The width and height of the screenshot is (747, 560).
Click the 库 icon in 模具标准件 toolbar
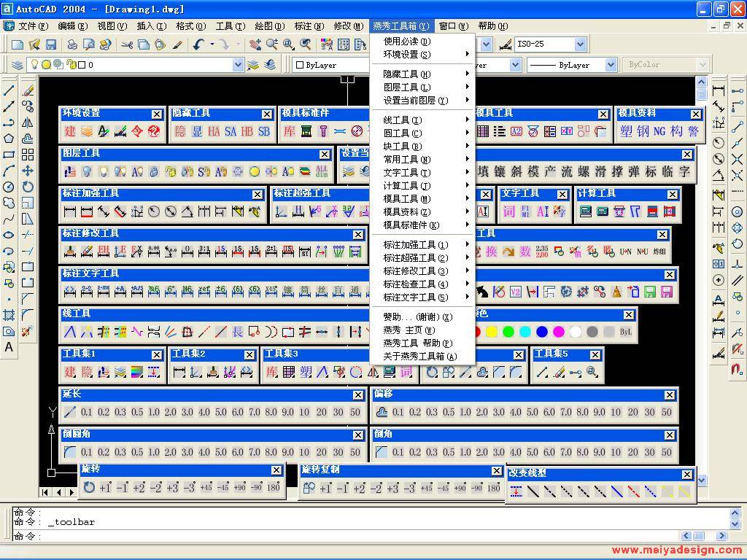[x=289, y=131]
